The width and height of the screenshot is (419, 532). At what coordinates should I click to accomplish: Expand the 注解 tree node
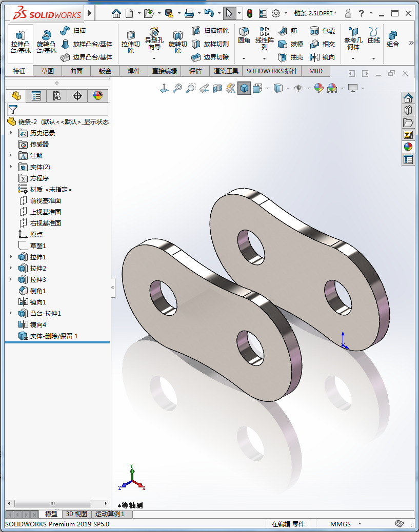(11, 155)
